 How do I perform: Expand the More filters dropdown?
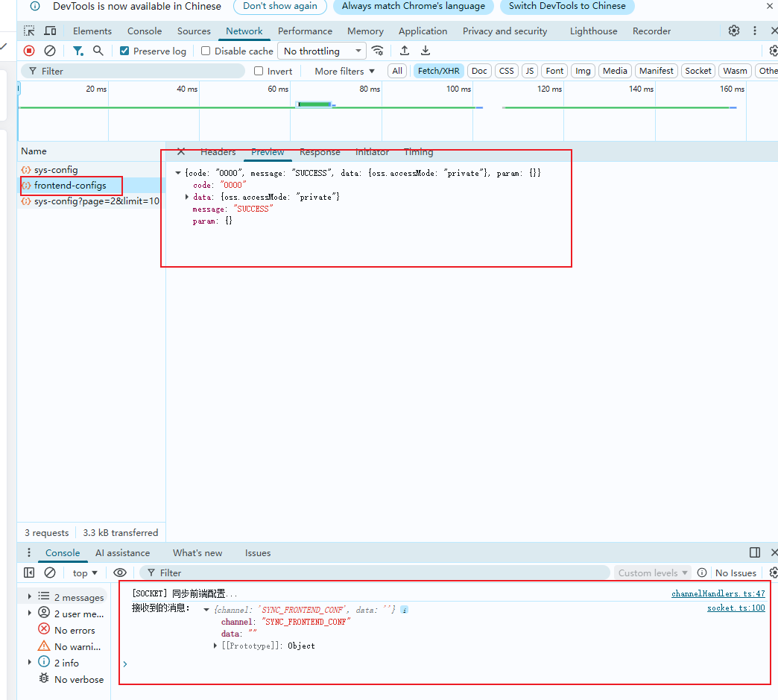pos(344,71)
